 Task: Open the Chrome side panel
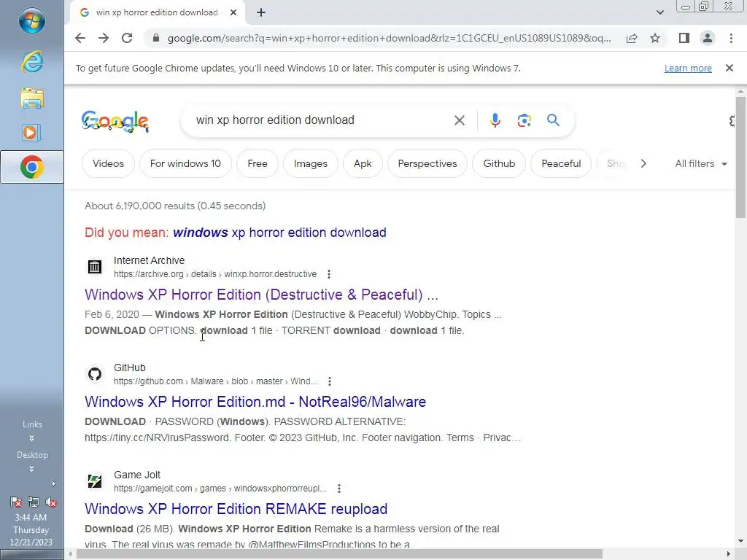pos(684,38)
